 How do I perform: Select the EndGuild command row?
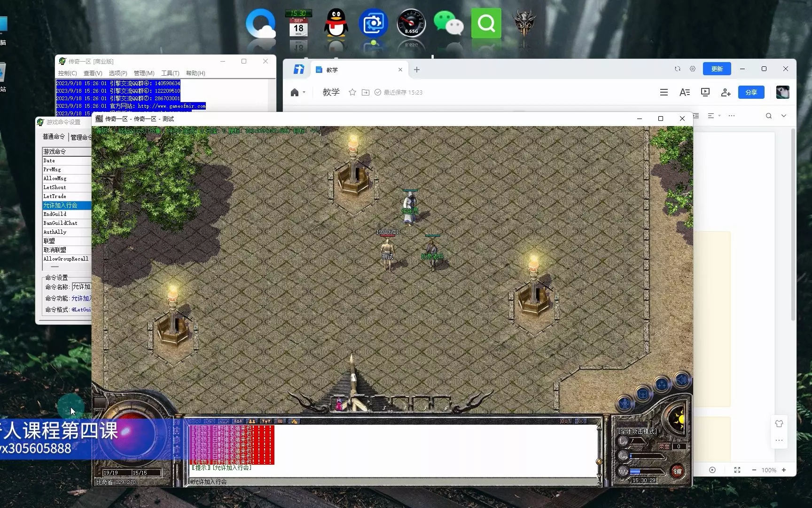click(67, 214)
